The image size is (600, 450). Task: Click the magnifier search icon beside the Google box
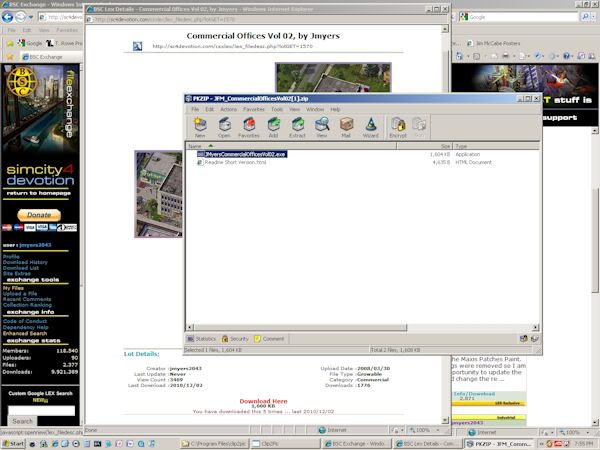tap(585, 17)
